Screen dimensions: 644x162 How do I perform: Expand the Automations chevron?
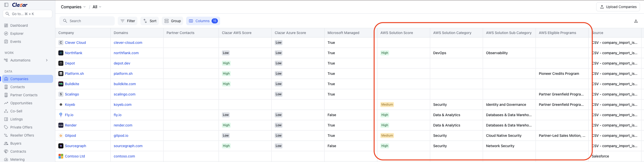point(47,60)
